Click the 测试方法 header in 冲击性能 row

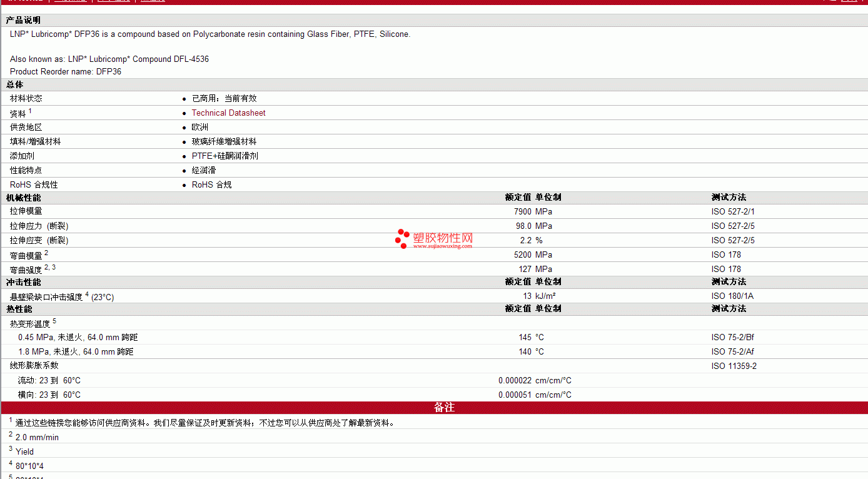coord(729,282)
